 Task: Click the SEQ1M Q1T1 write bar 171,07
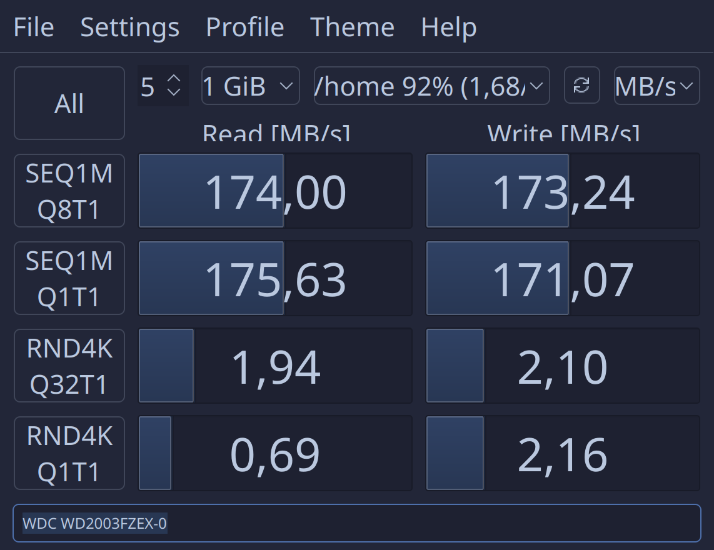click(x=563, y=278)
